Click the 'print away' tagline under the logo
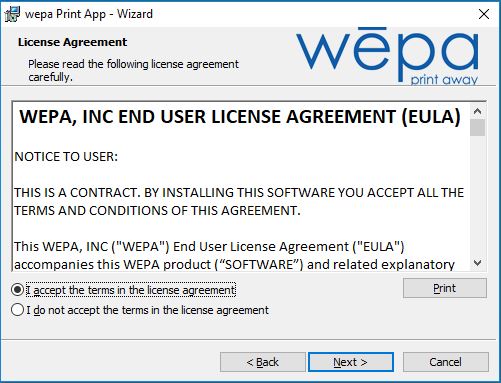 click(444, 79)
